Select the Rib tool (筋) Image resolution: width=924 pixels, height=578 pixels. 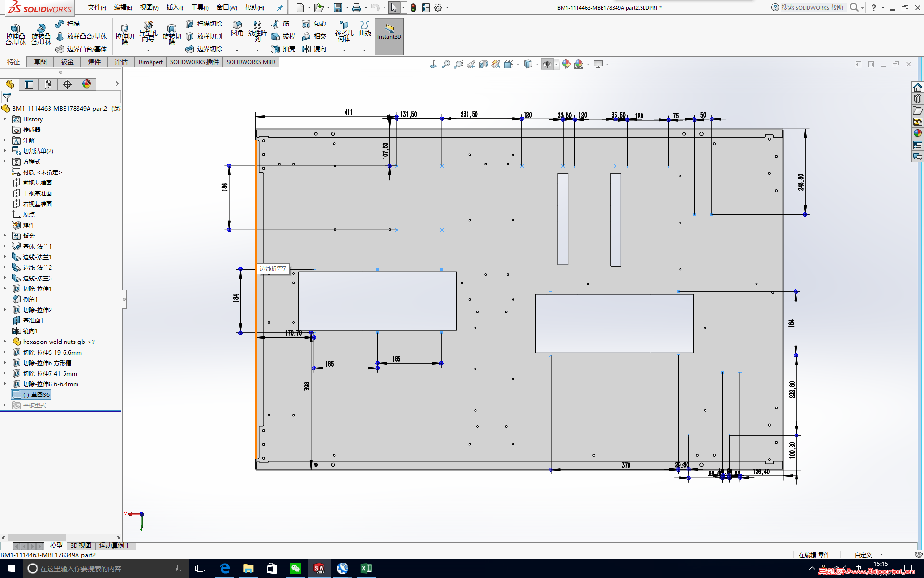pos(281,24)
